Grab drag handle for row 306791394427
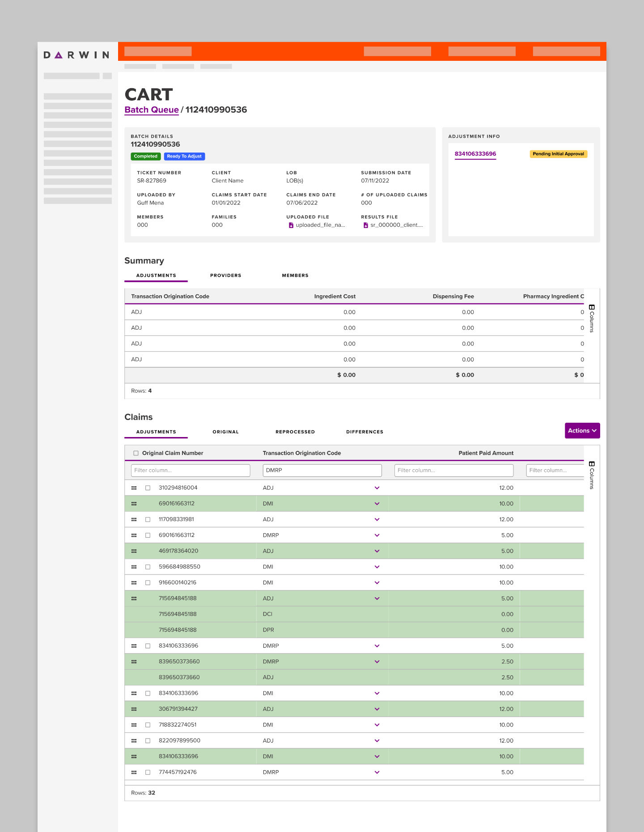Viewport: 644px width, 832px height. point(134,709)
